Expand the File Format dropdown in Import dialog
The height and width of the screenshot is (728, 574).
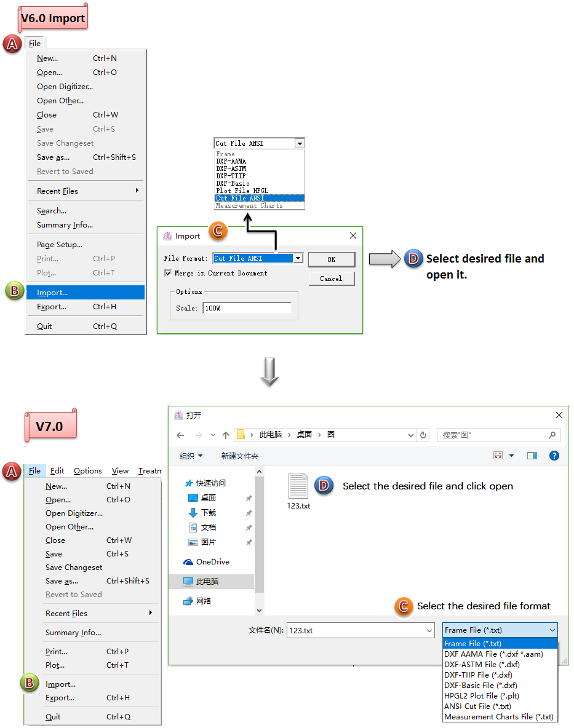[x=298, y=259]
